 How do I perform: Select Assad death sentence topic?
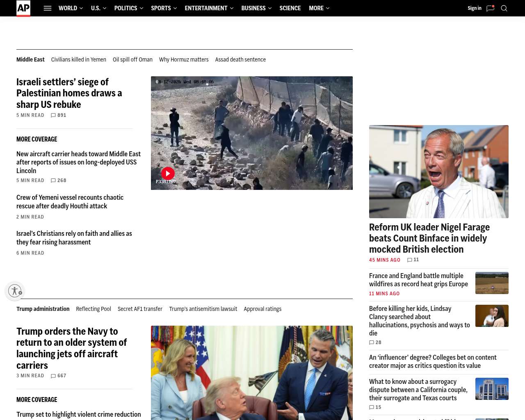[x=240, y=59]
